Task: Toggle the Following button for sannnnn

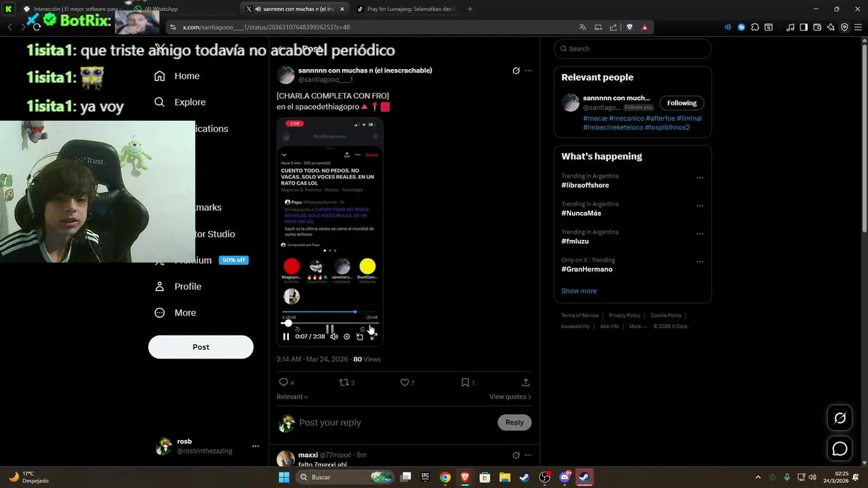Action: 682,103
